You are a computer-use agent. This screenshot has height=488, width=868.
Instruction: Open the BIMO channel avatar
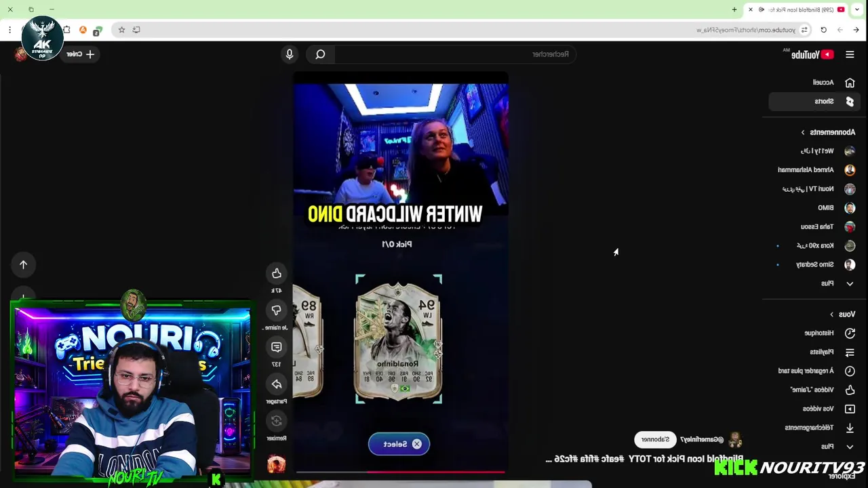[850, 208]
